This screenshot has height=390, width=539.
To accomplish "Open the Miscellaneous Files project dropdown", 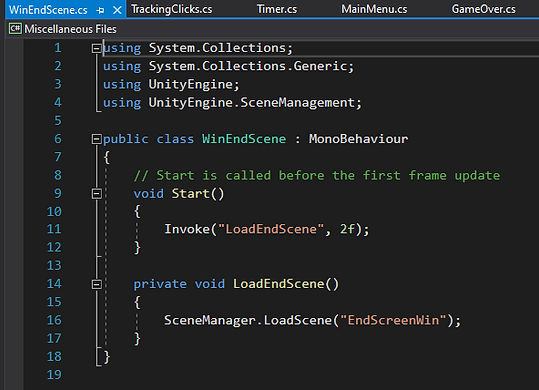I will pos(70,29).
